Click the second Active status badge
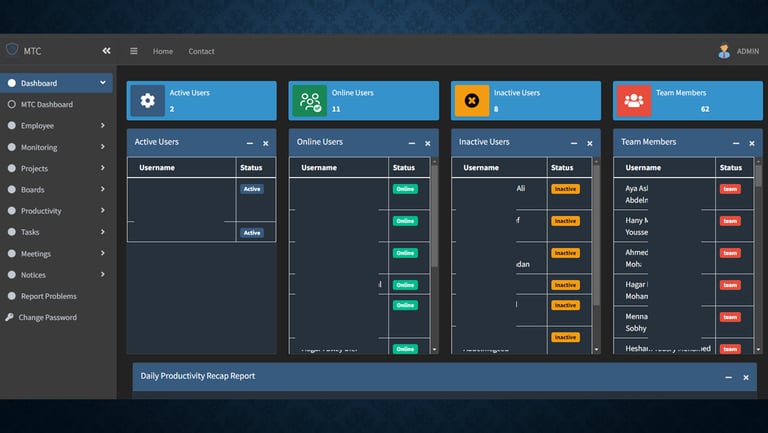The width and height of the screenshot is (768, 433). (x=252, y=233)
